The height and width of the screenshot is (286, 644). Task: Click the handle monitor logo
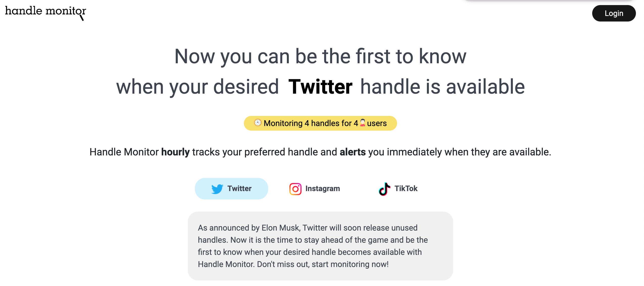45,11
